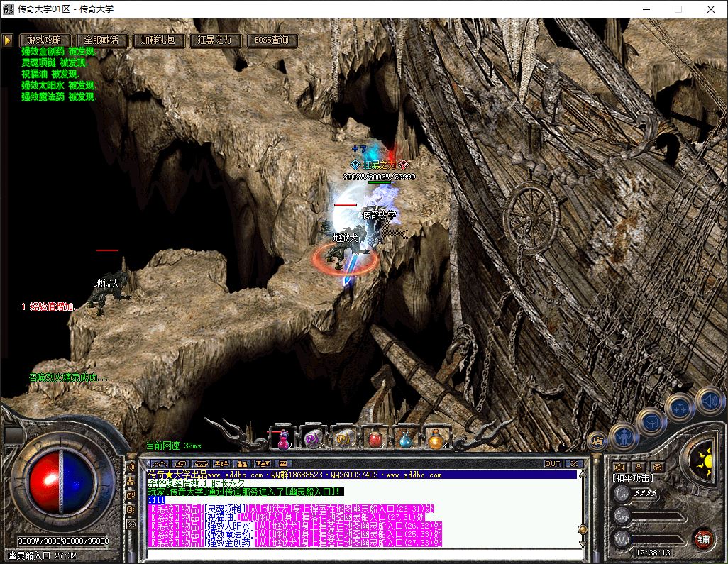728x564 pixels.
Task: Activate the 狂暴之力 button in top bar
Action: tap(215, 40)
